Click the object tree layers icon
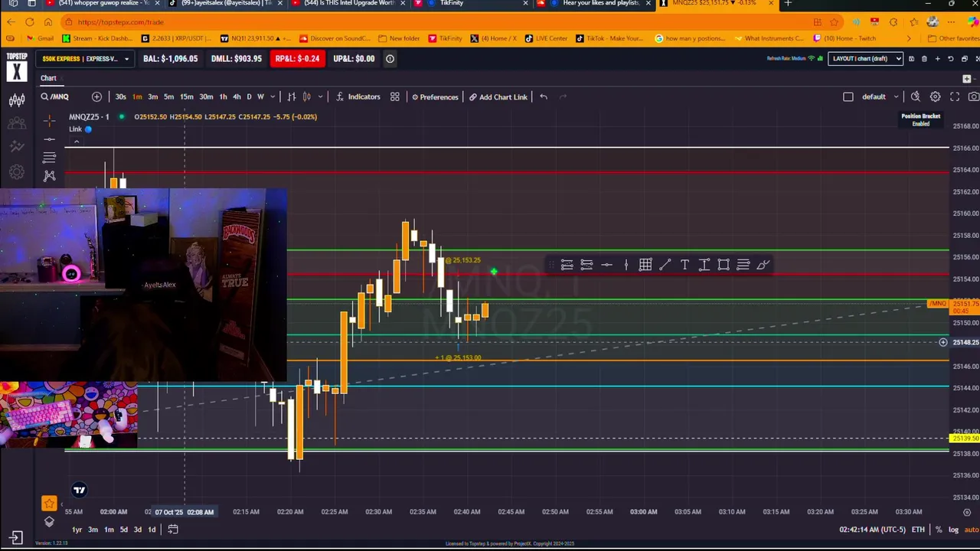 coord(49,522)
